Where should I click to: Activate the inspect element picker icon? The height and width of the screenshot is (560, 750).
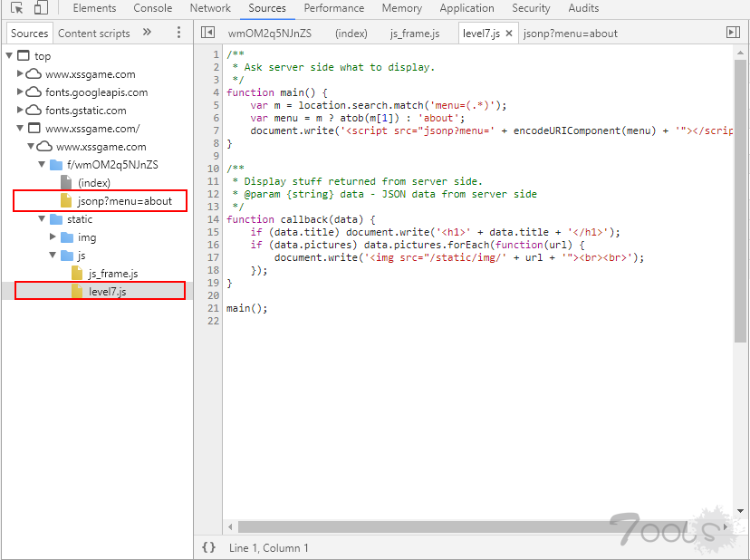pyautogui.click(x=17, y=8)
